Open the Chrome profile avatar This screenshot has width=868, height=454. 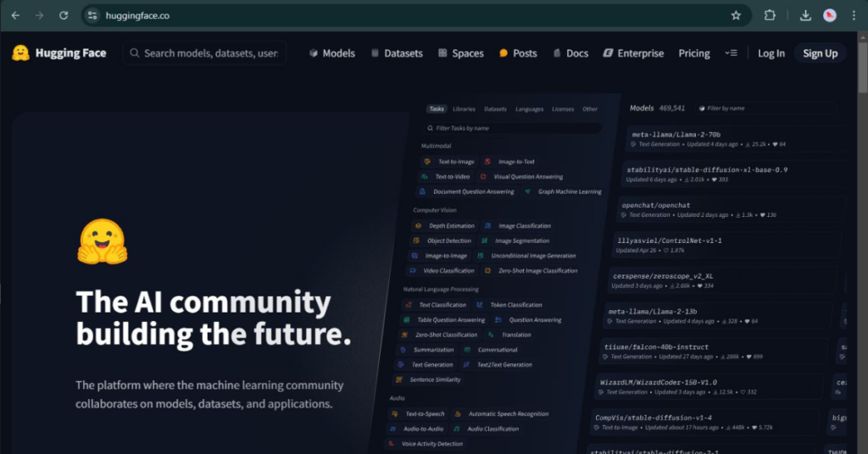coord(829,15)
